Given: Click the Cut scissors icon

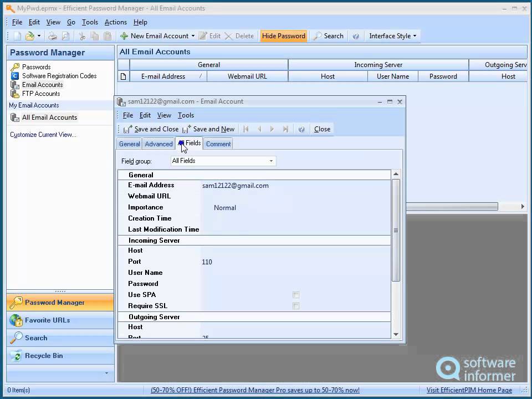Looking at the screenshot, I should click(82, 36).
